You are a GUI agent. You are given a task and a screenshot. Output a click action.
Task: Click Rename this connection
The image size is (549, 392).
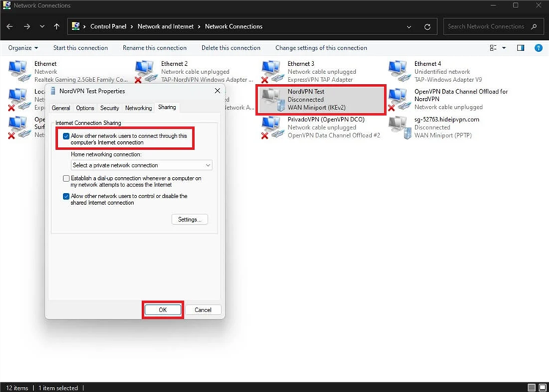click(x=154, y=48)
